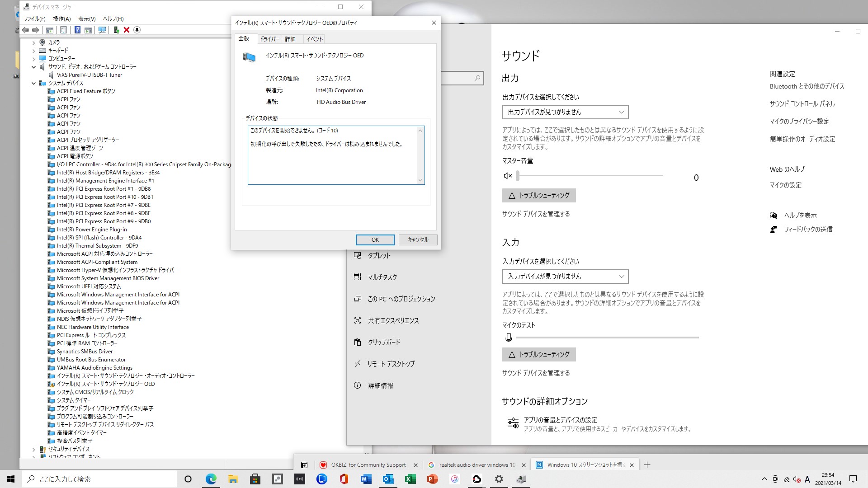Click the Windows Start button
The width and height of the screenshot is (868, 488).
(11, 479)
